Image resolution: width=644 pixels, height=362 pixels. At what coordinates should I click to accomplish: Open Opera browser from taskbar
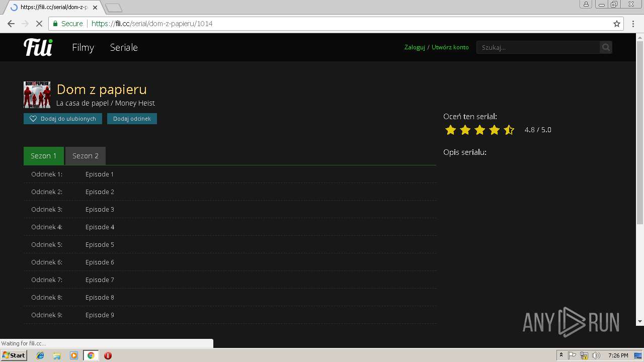click(108, 355)
